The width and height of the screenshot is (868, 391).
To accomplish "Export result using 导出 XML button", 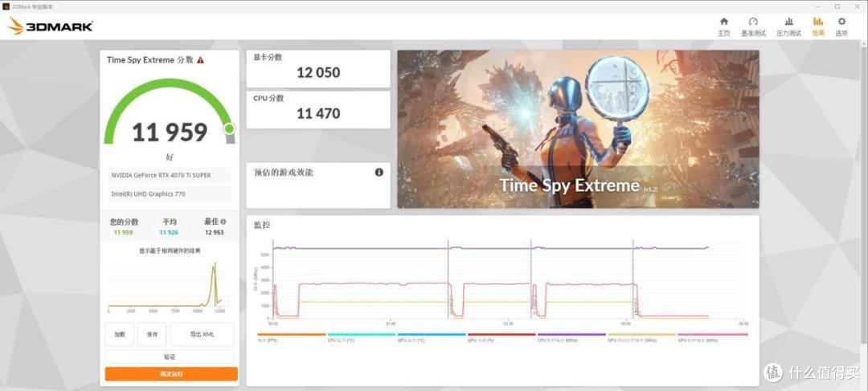I will tap(202, 335).
